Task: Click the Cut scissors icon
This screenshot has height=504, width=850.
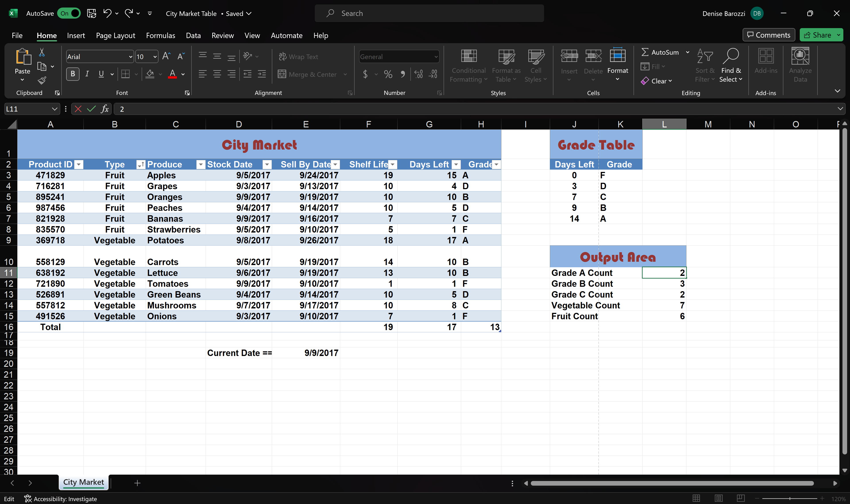Action: tap(42, 52)
